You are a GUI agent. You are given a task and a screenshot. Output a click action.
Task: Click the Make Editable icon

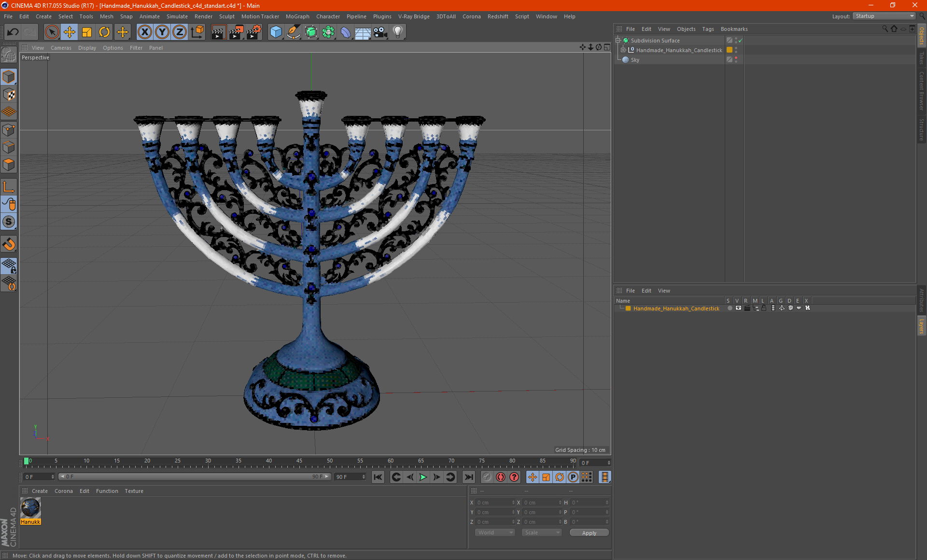(x=9, y=55)
